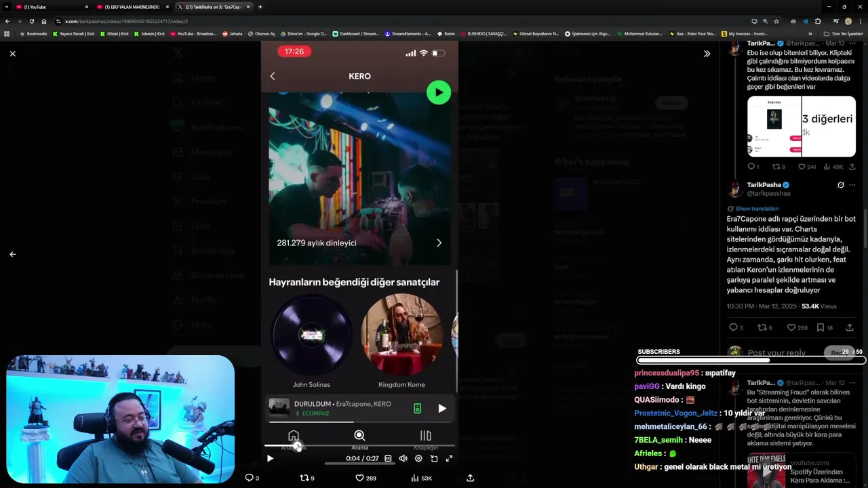The image size is (868, 488).
Task: Enable picture-in-picture mode
Action: [434, 458]
